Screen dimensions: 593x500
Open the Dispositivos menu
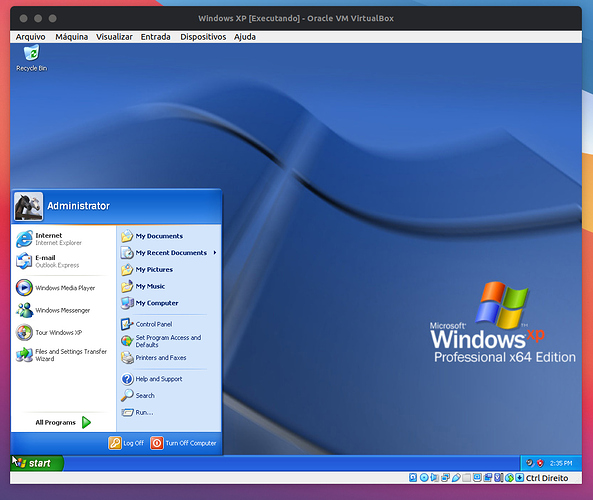click(x=203, y=37)
